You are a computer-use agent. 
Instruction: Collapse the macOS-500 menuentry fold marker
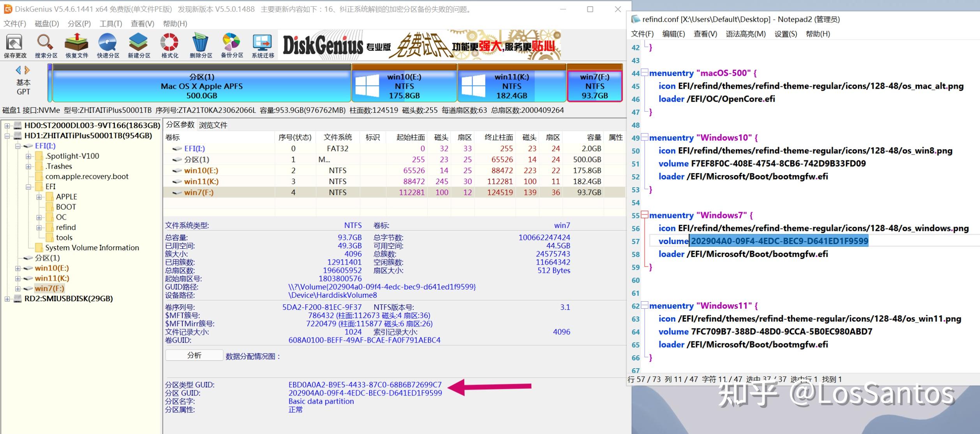[x=645, y=73]
